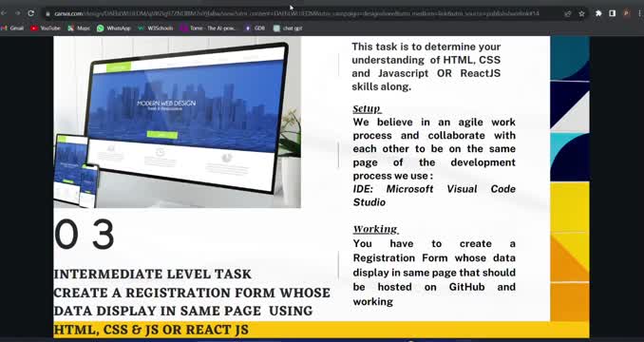The image size is (644, 342).
Task: Go back using the browser back arrow
Action: [x=4, y=13]
